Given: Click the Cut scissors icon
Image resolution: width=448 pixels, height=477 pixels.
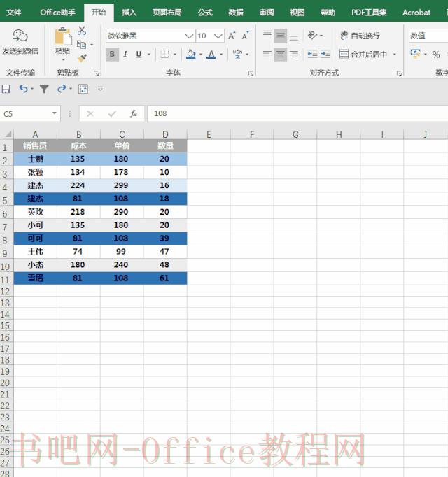Looking at the screenshot, I should pos(82,30).
